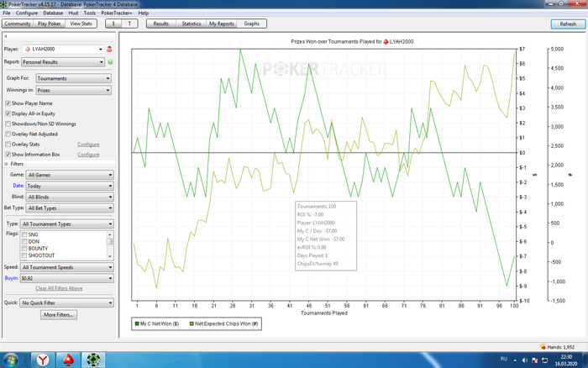Click the flag notification tray icon
Image resolution: width=588 pixels, height=368 pixels.
[x=535, y=360]
